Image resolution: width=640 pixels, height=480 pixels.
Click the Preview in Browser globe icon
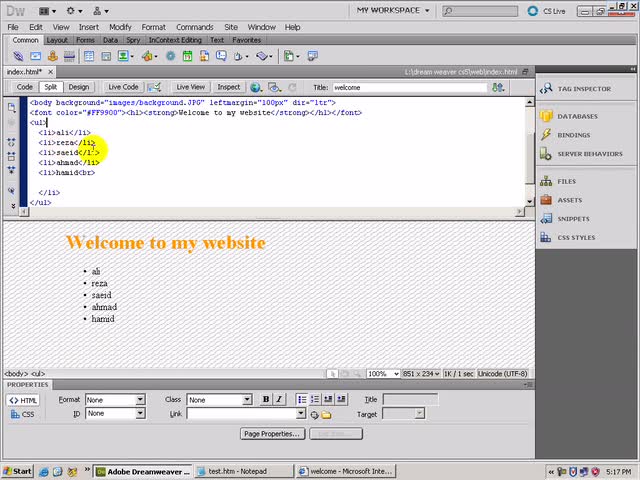pyautogui.click(x=256, y=87)
